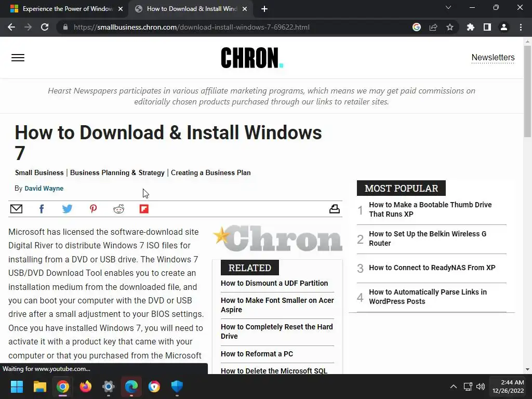Image resolution: width=532 pixels, height=399 pixels.
Task: Open Settings gear in taskbar
Action: tap(109, 387)
